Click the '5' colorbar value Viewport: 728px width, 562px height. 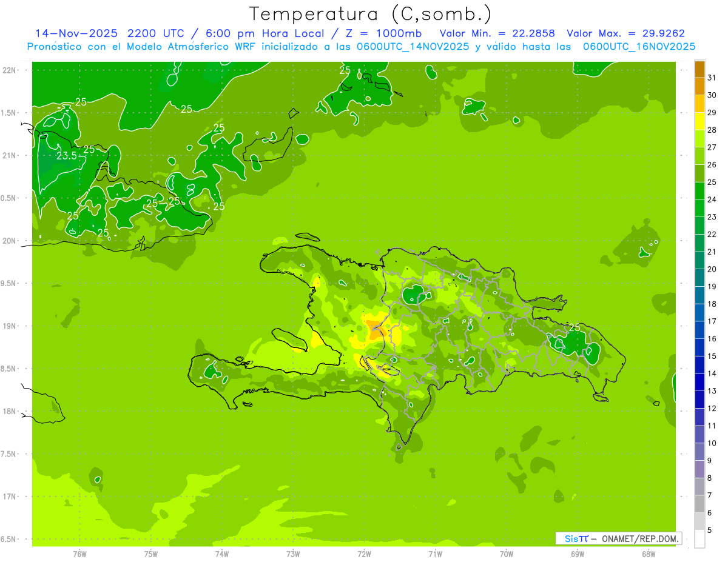710,530
